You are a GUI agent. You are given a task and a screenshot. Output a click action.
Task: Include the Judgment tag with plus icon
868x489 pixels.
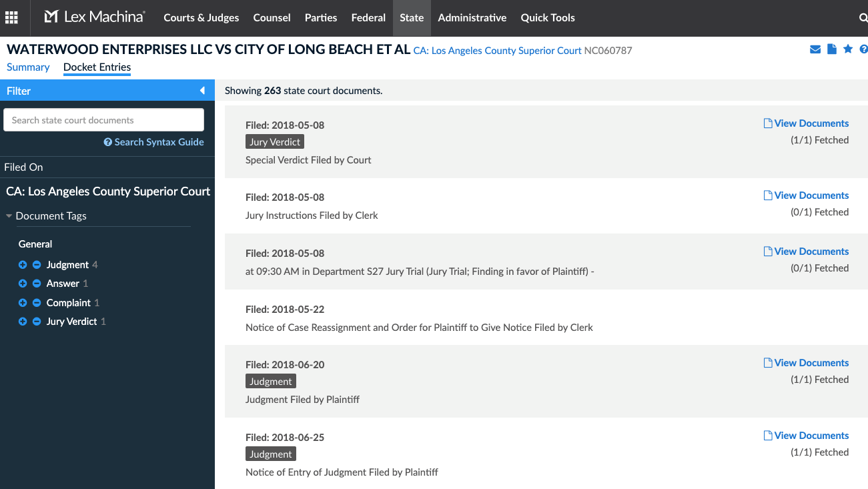[23, 265]
